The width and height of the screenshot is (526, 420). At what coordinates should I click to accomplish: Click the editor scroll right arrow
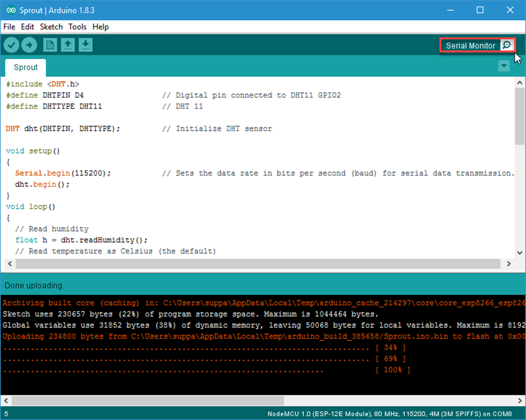(509, 264)
